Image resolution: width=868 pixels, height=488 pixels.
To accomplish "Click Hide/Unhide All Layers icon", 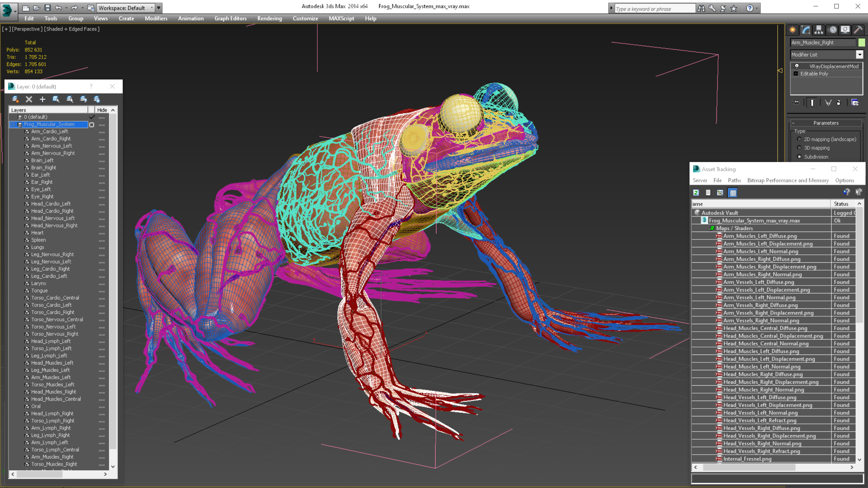I will 83,99.
